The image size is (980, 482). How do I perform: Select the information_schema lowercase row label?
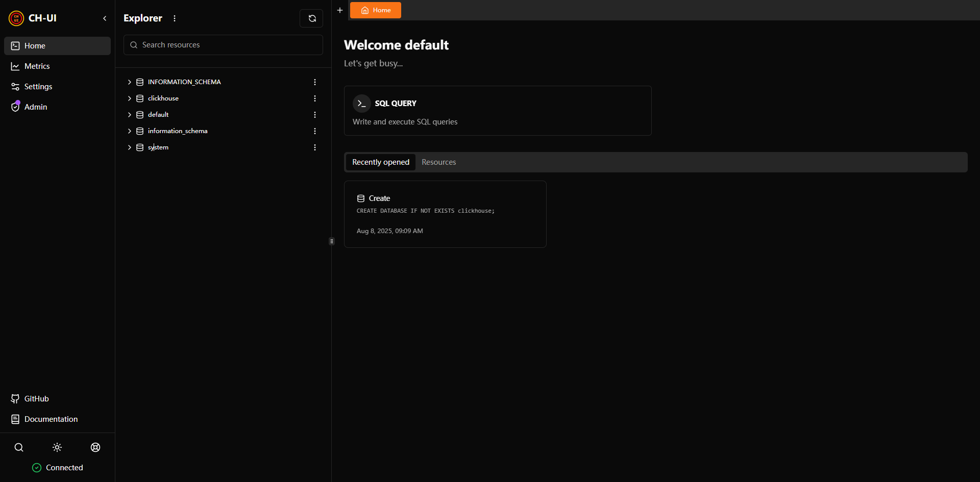click(178, 131)
